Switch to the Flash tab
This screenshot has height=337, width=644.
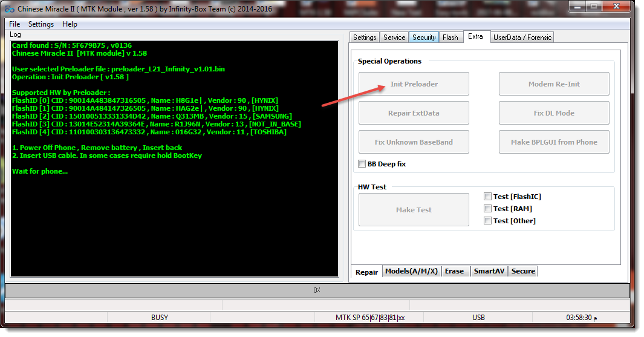coord(450,38)
